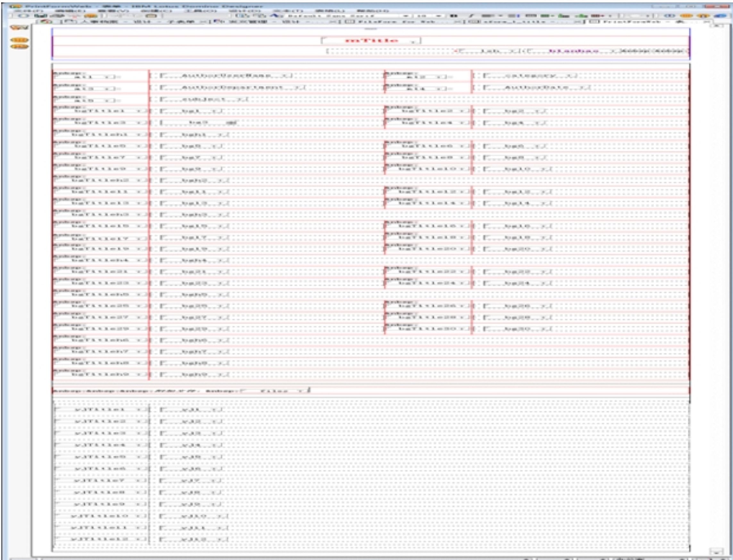Open the font name dropdown in toolbar

(x=405, y=16)
